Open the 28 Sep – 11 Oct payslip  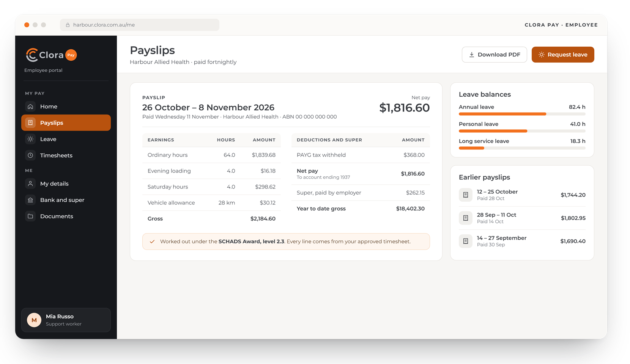pyautogui.click(x=522, y=218)
